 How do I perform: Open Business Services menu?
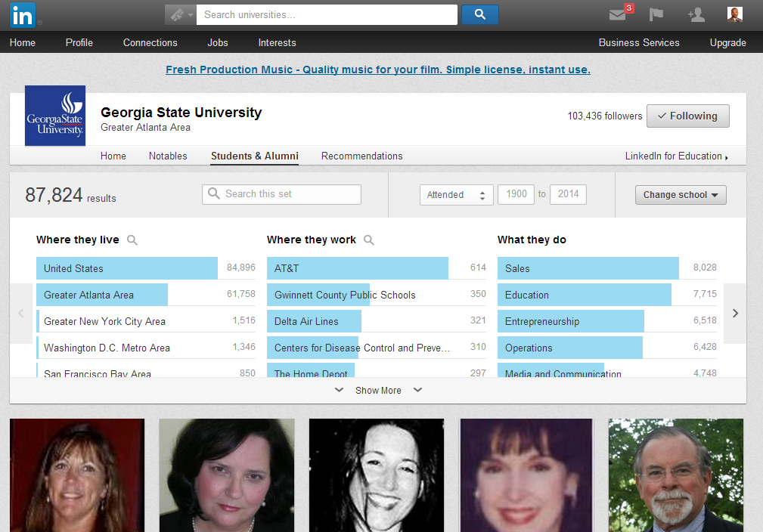tap(639, 43)
